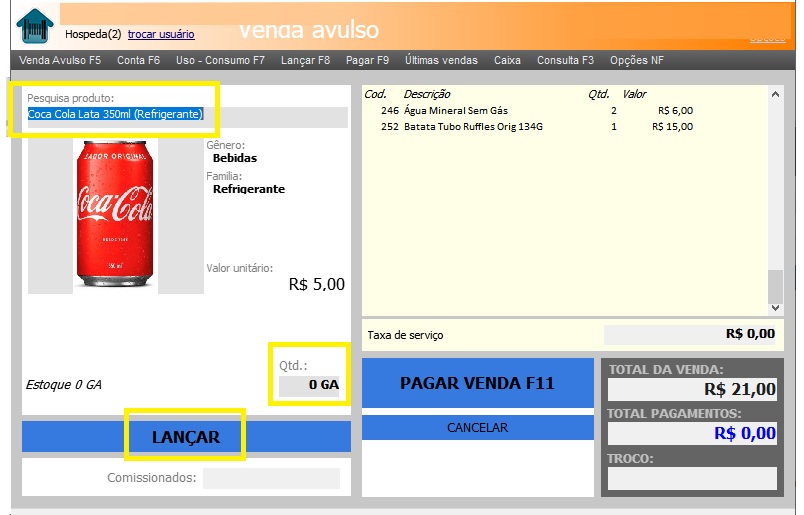Open Opções NF menu

point(636,60)
